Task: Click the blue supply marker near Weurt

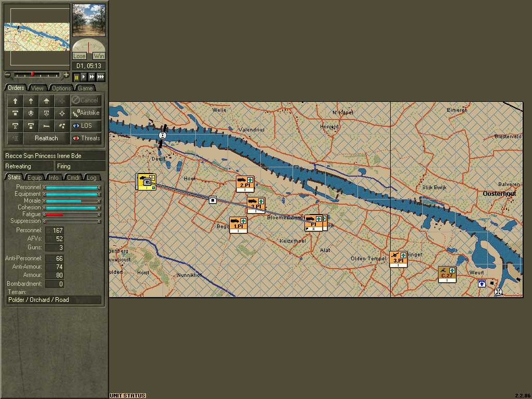Action: click(x=482, y=283)
